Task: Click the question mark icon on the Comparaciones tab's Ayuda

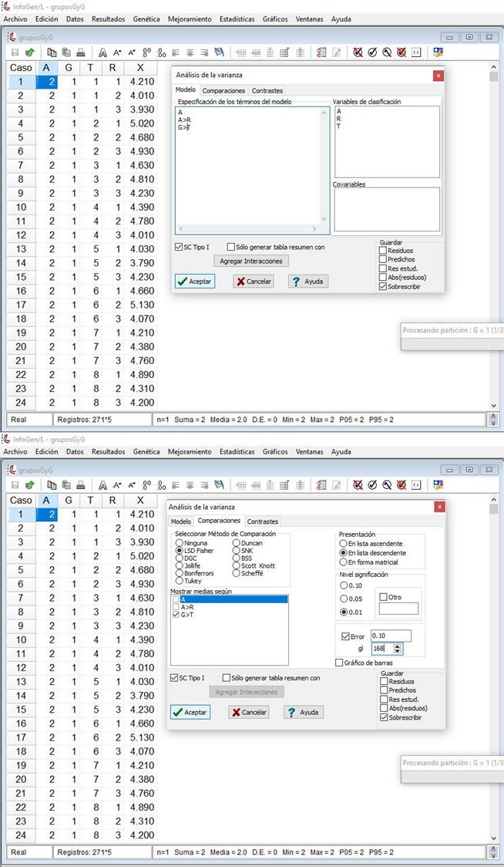Action: click(x=291, y=712)
